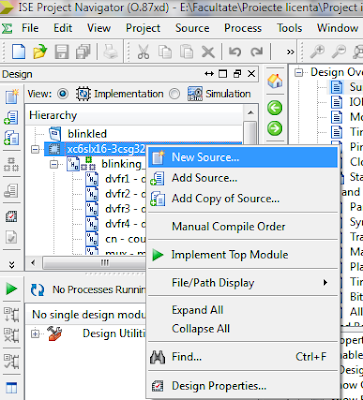Click the Delete X toolbar icon
Screen dimensions: 363x400
[208, 52]
